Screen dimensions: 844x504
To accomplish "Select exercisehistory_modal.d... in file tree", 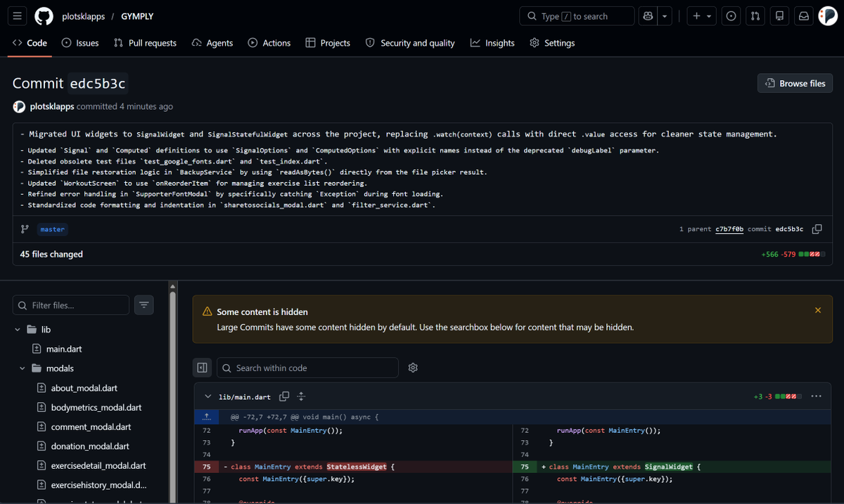I will [99, 485].
